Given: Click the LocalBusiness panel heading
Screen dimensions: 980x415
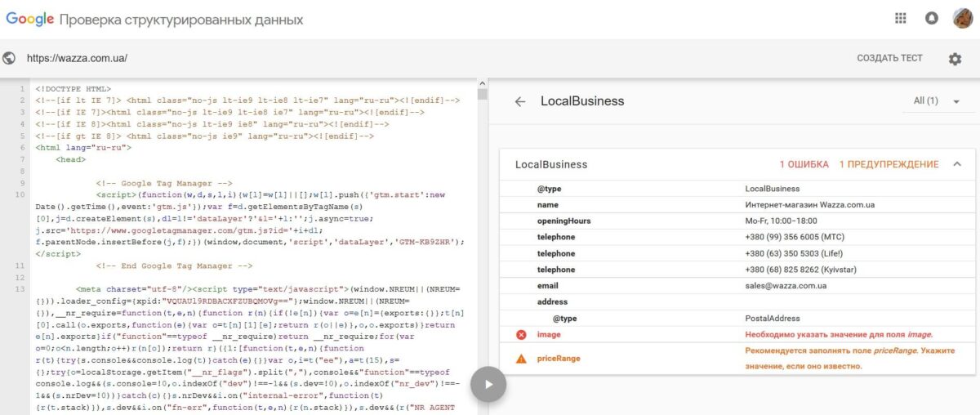Looking at the screenshot, I should coord(582,101).
